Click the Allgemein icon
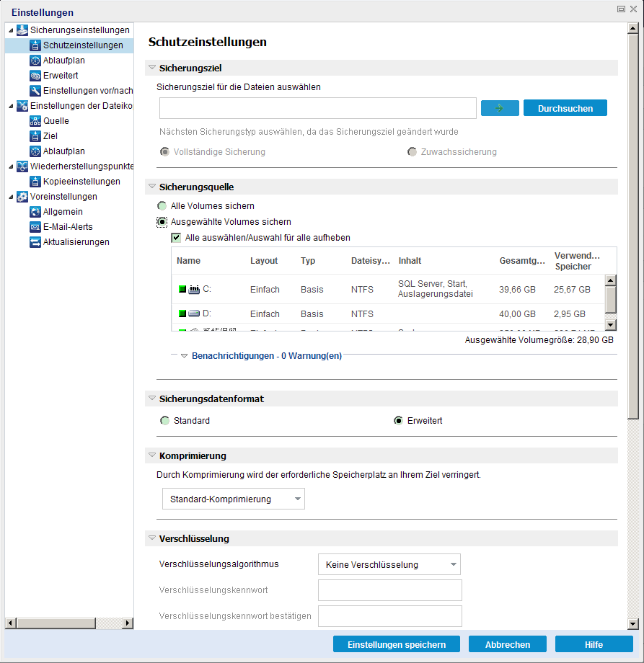 (35, 212)
